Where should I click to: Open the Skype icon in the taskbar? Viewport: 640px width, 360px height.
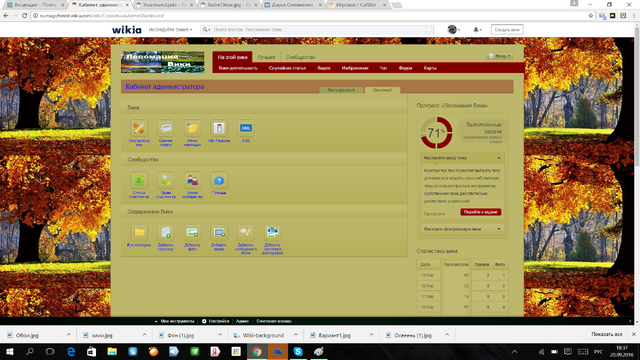298,351
